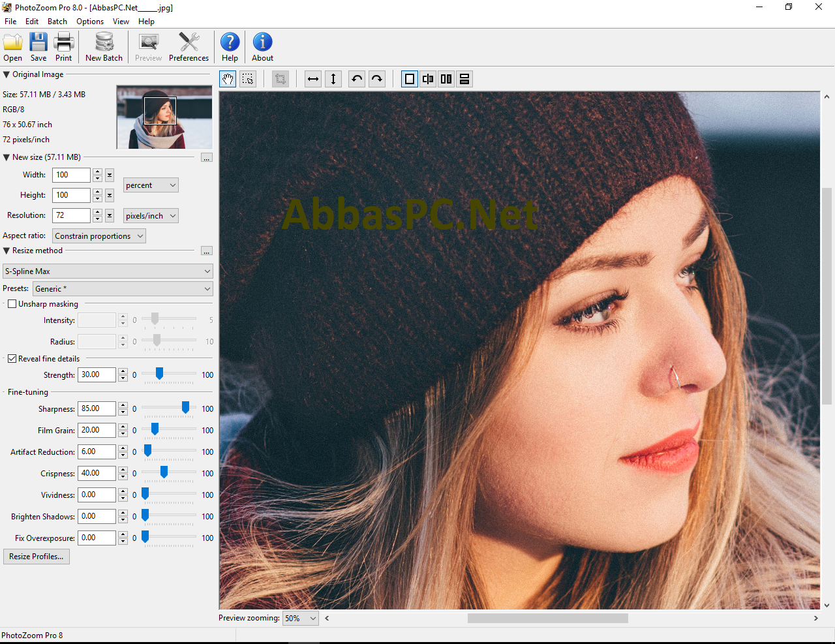Switch to horizontal stacked split view

464,79
